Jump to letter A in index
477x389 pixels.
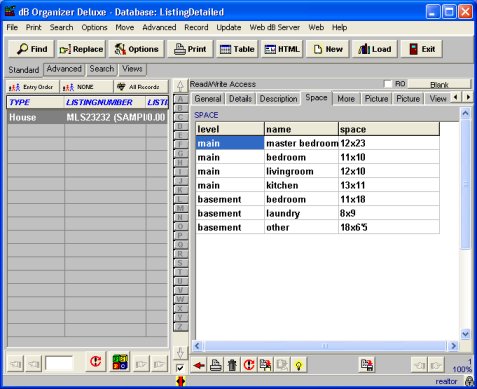point(180,99)
